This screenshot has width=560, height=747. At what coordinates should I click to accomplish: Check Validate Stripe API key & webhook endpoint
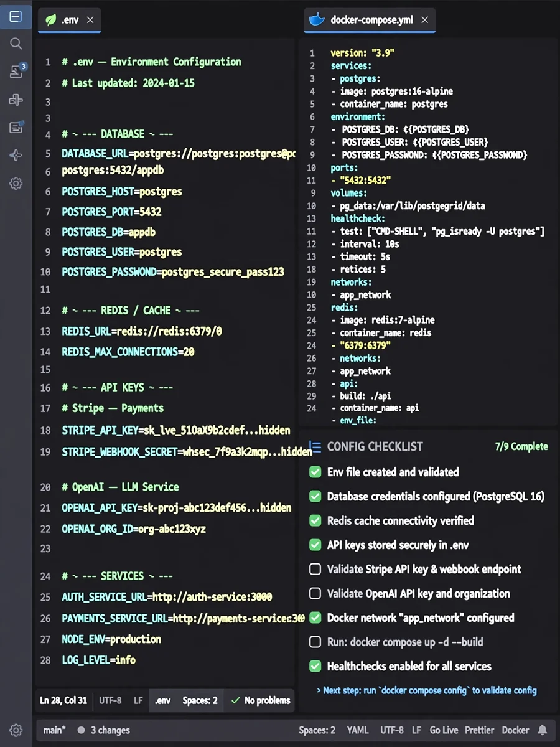315,569
